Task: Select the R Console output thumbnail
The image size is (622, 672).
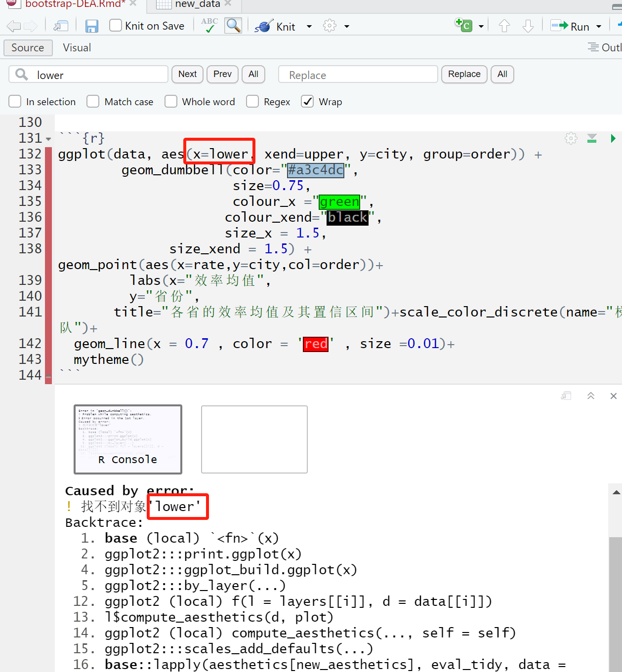Action: [128, 439]
